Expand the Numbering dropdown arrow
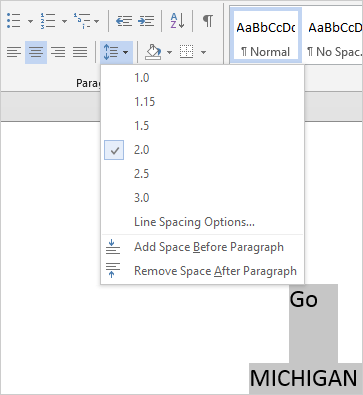Viewport: 363px width, 395px height. pyautogui.click(x=64, y=21)
